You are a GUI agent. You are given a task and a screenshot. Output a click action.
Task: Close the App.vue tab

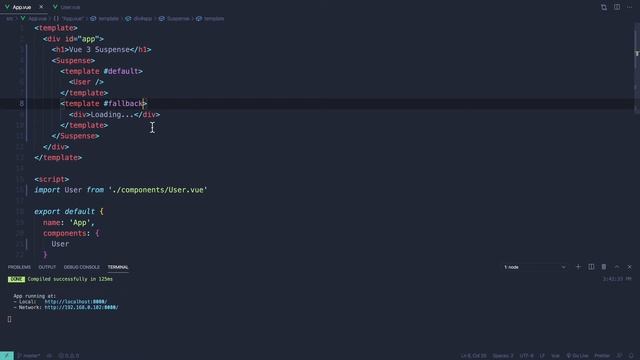point(41,7)
